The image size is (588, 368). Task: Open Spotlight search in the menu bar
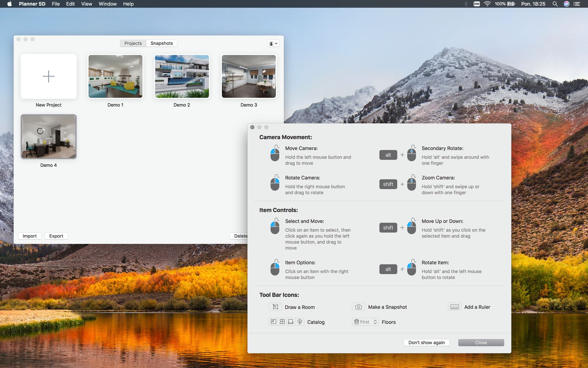pos(555,4)
